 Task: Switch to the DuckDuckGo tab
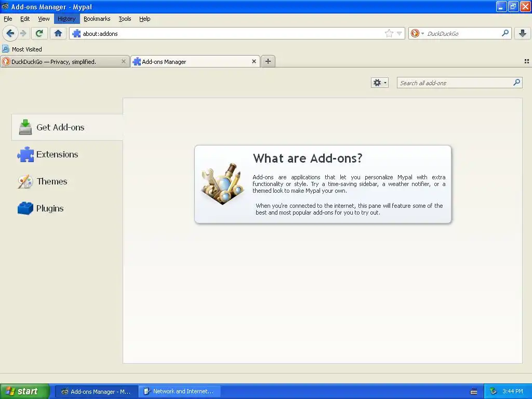point(64,61)
